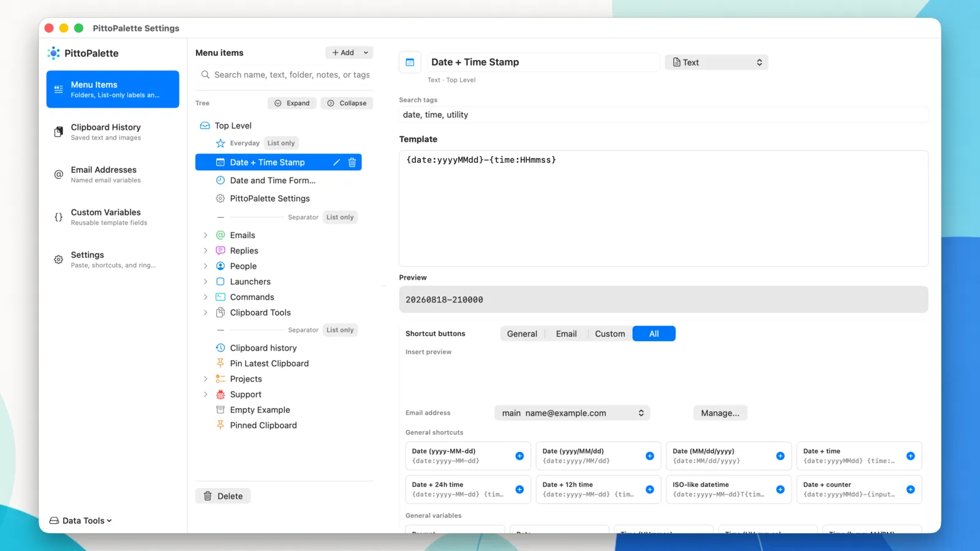Viewport: 980px width, 551px height.
Task: Click the Expand tree button
Action: click(292, 103)
